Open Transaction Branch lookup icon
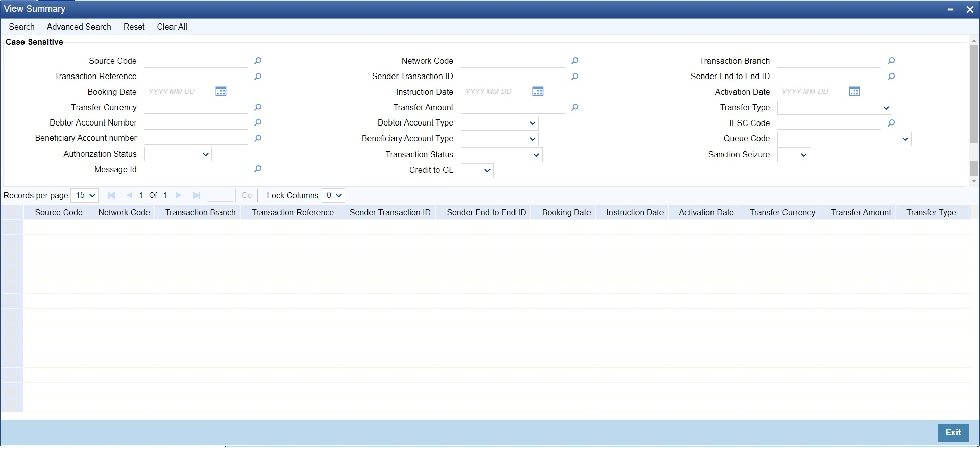980x450 pixels. point(891,61)
